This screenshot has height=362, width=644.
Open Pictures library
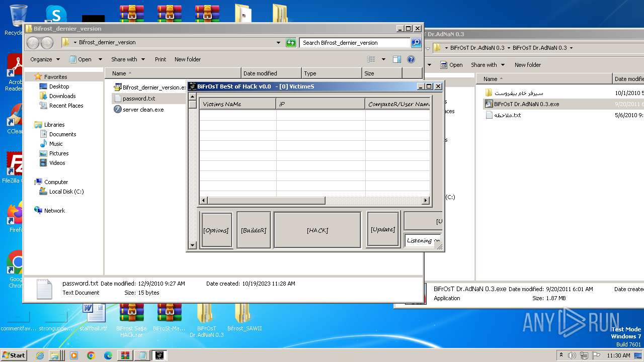pos(59,153)
